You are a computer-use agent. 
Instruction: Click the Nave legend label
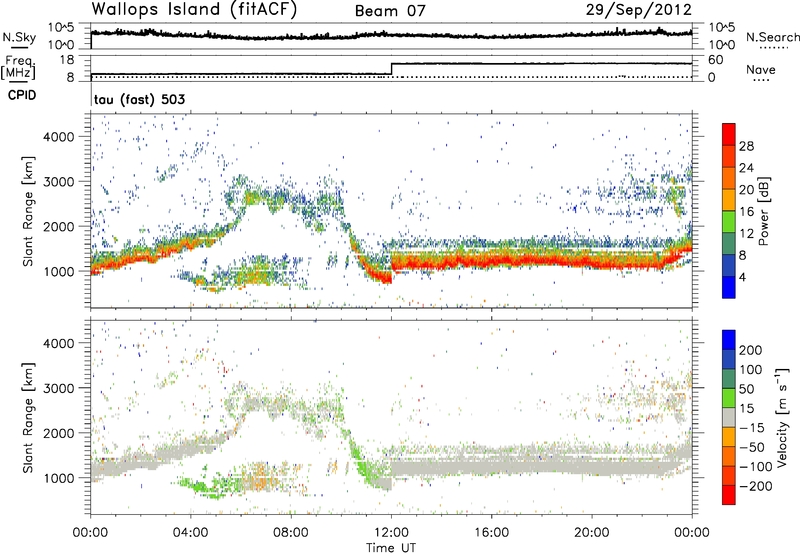coord(761,70)
